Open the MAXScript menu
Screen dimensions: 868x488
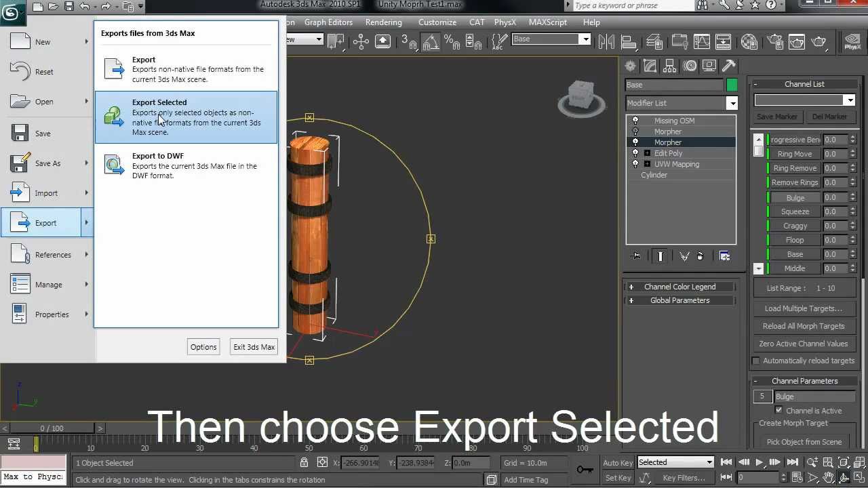[547, 22]
